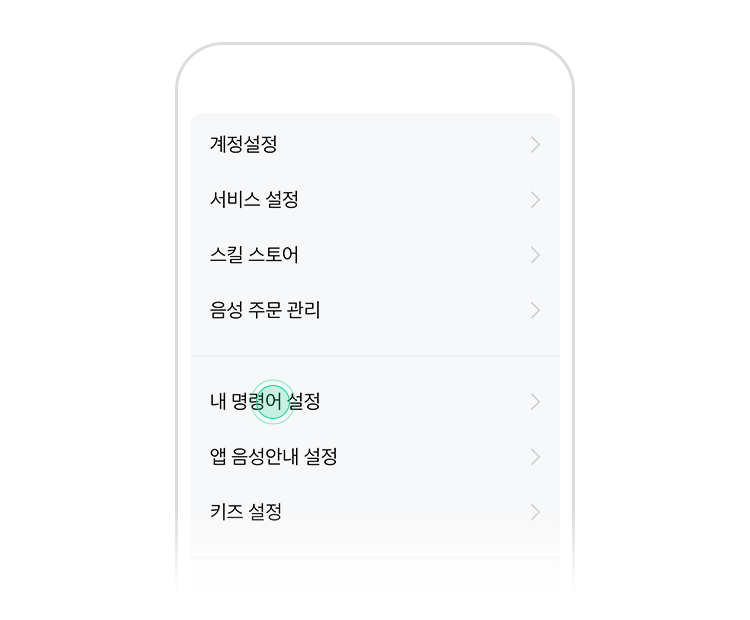
Task: Tap the chevron next to 계정설정
Action: click(x=535, y=144)
